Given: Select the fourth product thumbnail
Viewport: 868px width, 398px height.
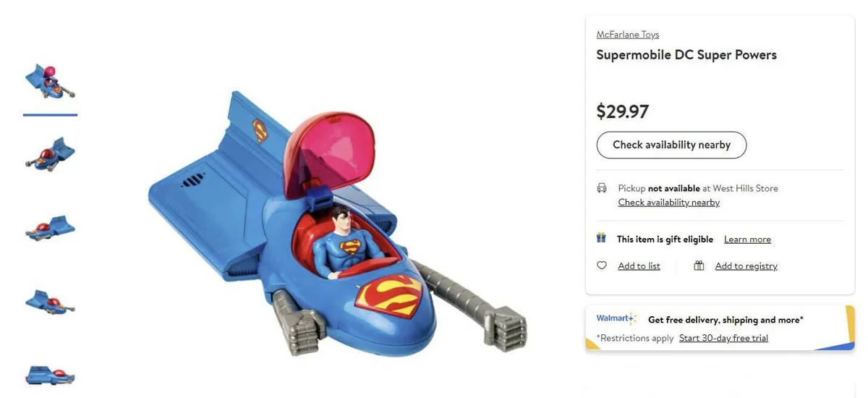Looking at the screenshot, I should pos(50,300).
